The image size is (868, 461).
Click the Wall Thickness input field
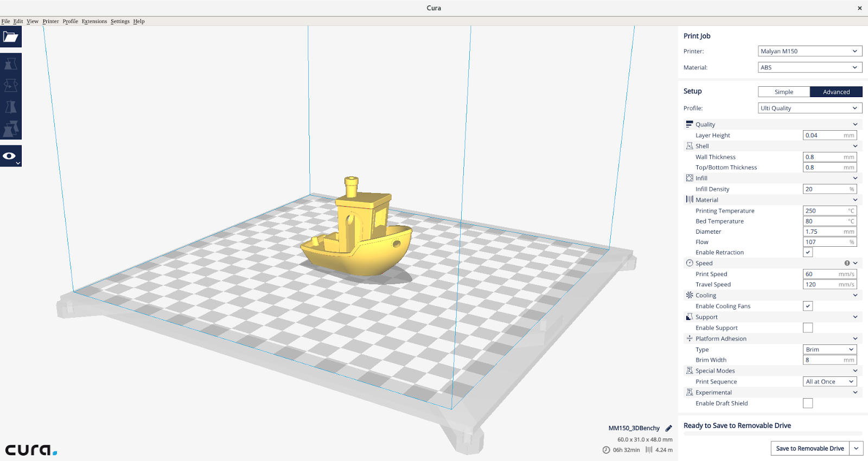(830, 157)
